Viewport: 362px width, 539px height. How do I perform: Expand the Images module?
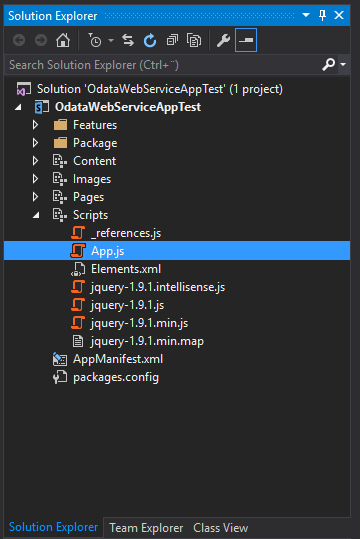[35, 179]
